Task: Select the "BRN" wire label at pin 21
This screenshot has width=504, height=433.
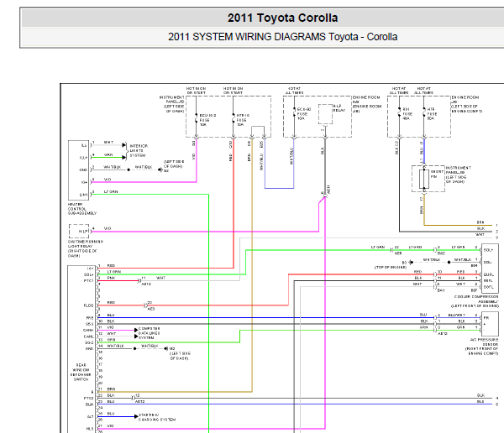Action: coord(111,389)
